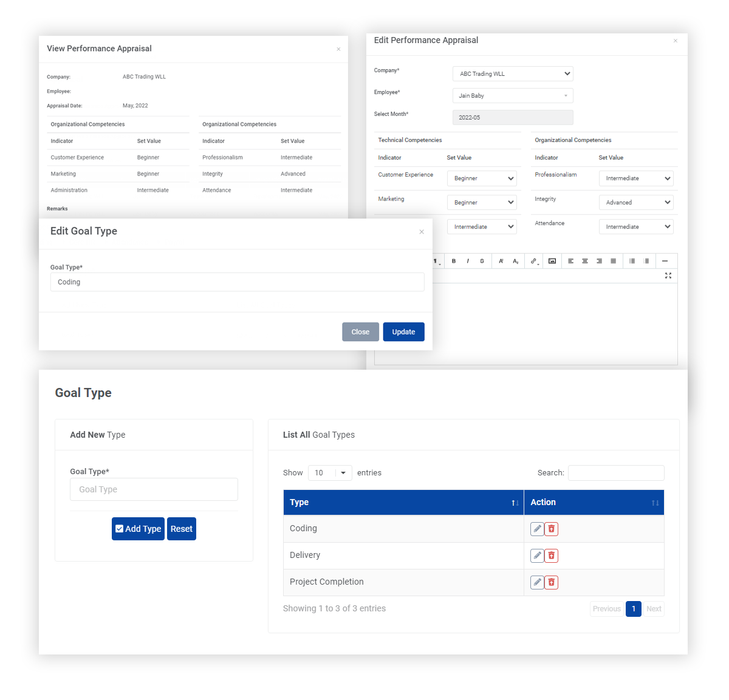Open the Company dropdown showing ABC Trading WLL
Image resolution: width=729 pixels, height=700 pixels.
point(513,74)
